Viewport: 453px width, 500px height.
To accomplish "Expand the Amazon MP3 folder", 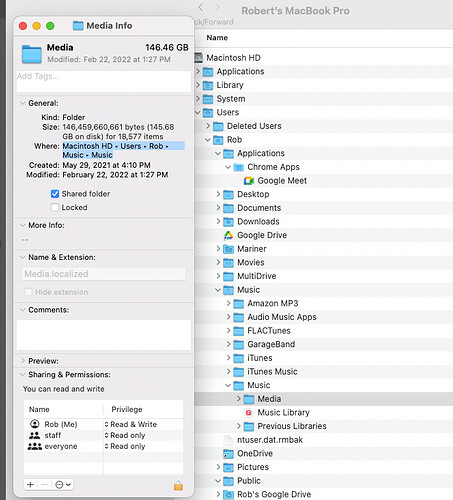I will [x=228, y=303].
